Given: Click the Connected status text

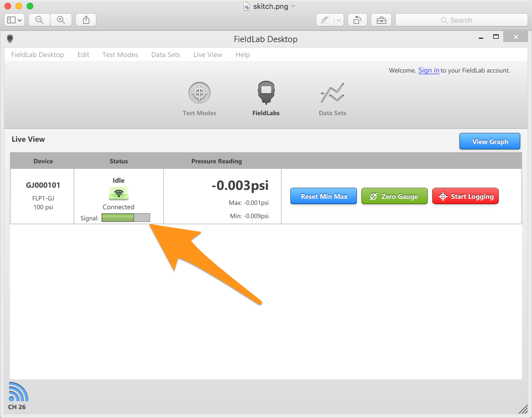Looking at the screenshot, I should (119, 207).
